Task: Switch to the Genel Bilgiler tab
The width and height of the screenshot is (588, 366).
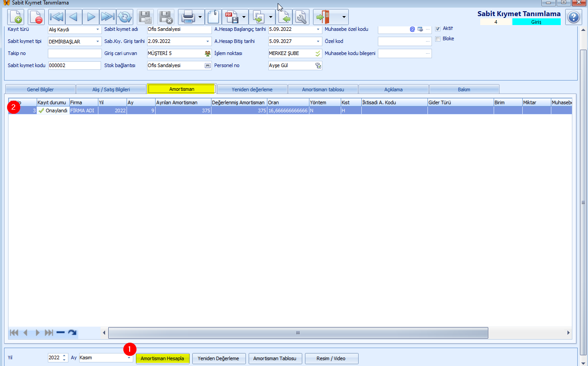Action: pyautogui.click(x=40, y=89)
